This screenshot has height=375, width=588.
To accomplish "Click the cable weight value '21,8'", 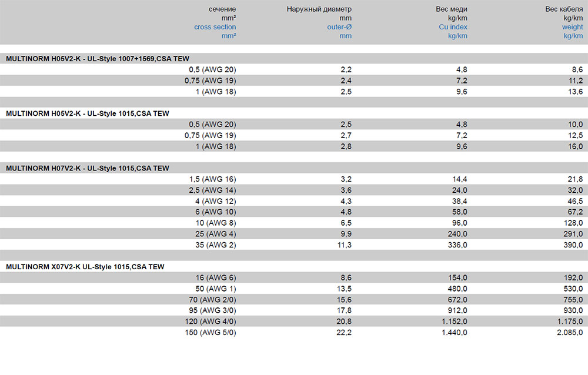I will point(576,179).
